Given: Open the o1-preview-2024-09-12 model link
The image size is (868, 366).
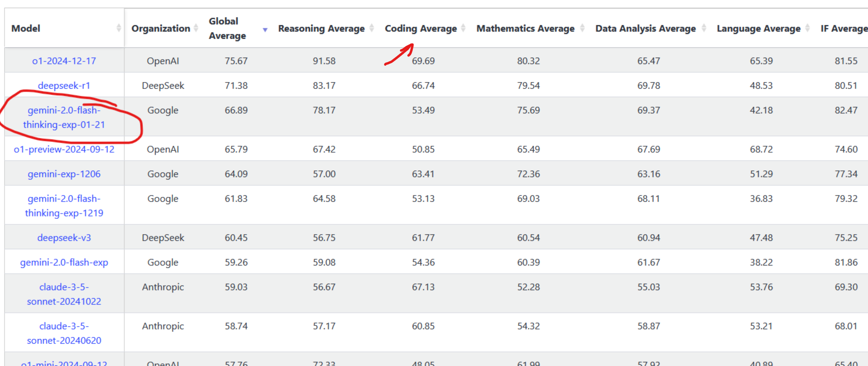Looking at the screenshot, I should click(x=64, y=149).
